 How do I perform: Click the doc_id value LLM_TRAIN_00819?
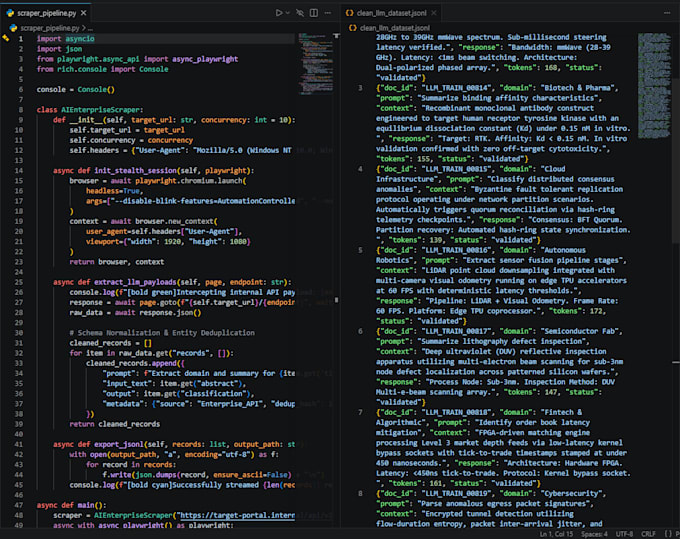[x=456, y=493]
